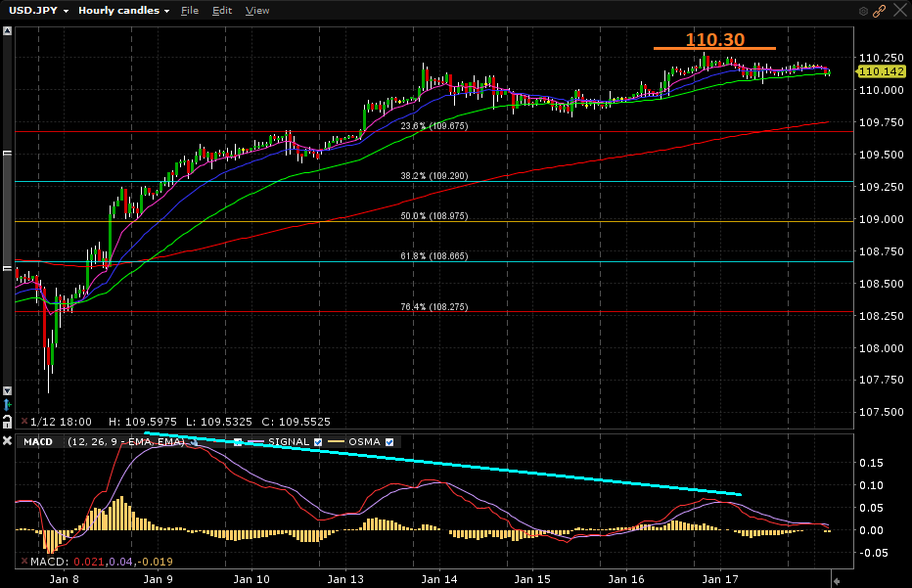The height and width of the screenshot is (588, 912).
Task: Select the 38.2% (109.290) Fibonacci label
Action: tap(433, 176)
